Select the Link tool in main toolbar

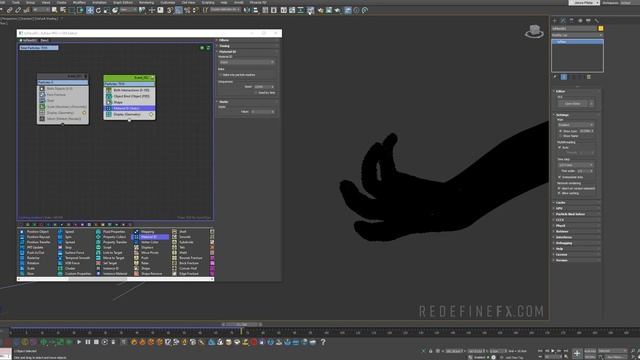(x=9, y=10)
